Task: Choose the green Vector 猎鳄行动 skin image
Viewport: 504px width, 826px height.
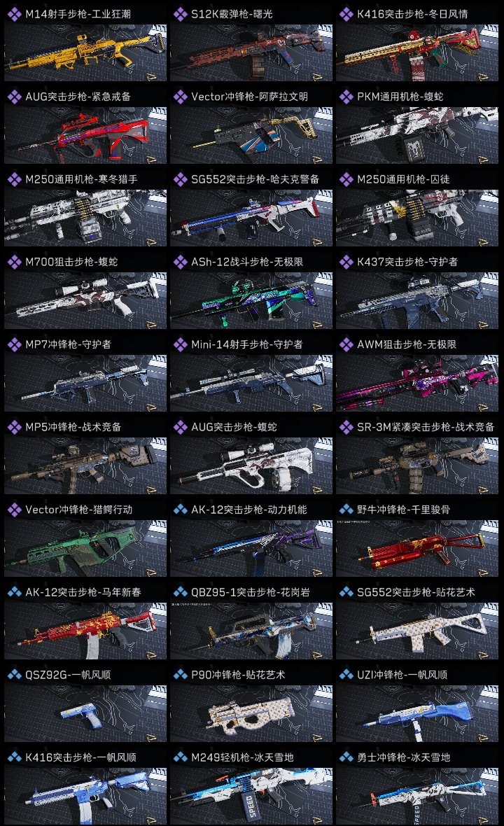Action: (x=85, y=548)
